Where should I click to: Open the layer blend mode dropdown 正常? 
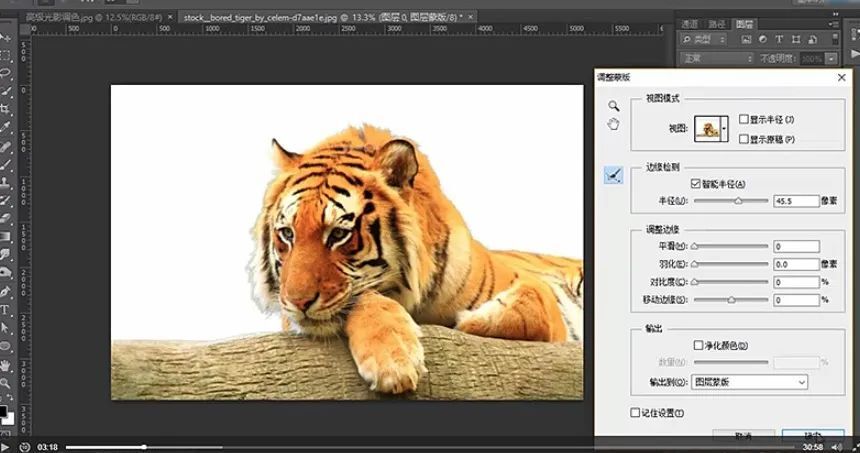tap(715, 58)
